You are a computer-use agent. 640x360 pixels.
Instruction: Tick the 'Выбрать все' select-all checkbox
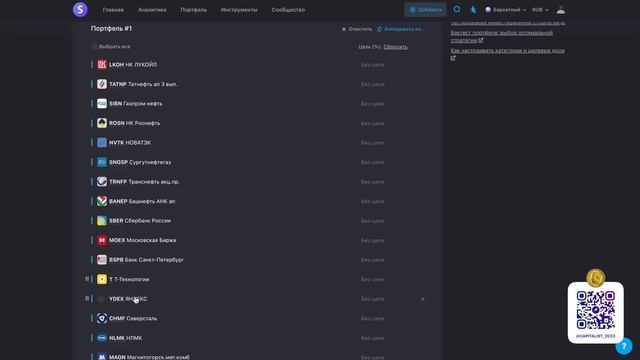[94, 47]
